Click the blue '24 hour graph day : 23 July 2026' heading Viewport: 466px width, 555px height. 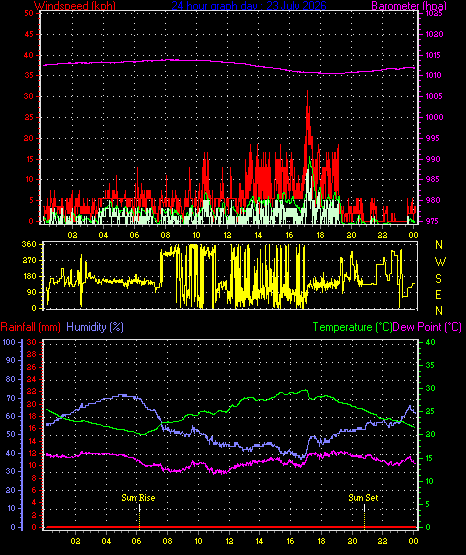(249, 5)
